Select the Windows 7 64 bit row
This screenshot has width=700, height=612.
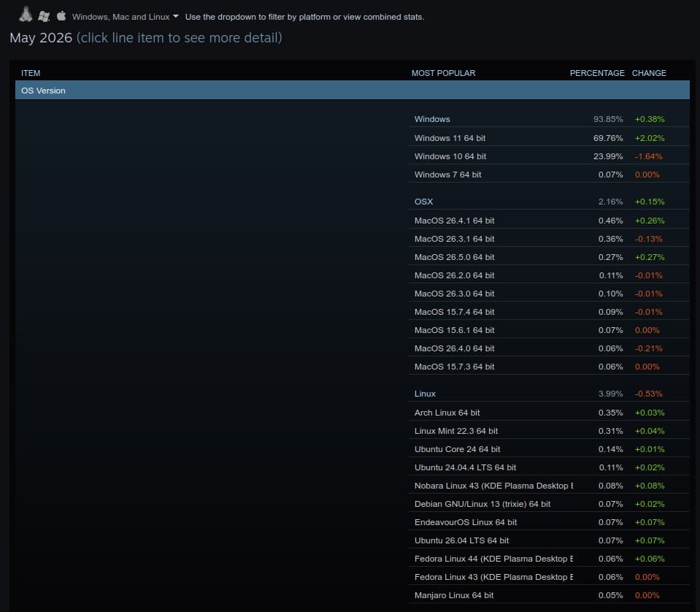click(x=549, y=175)
